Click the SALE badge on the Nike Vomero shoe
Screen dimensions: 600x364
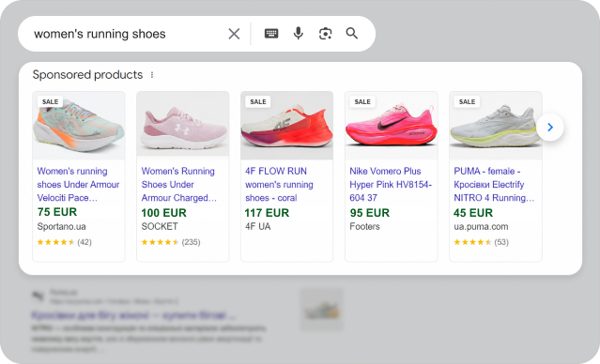pyautogui.click(x=362, y=101)
